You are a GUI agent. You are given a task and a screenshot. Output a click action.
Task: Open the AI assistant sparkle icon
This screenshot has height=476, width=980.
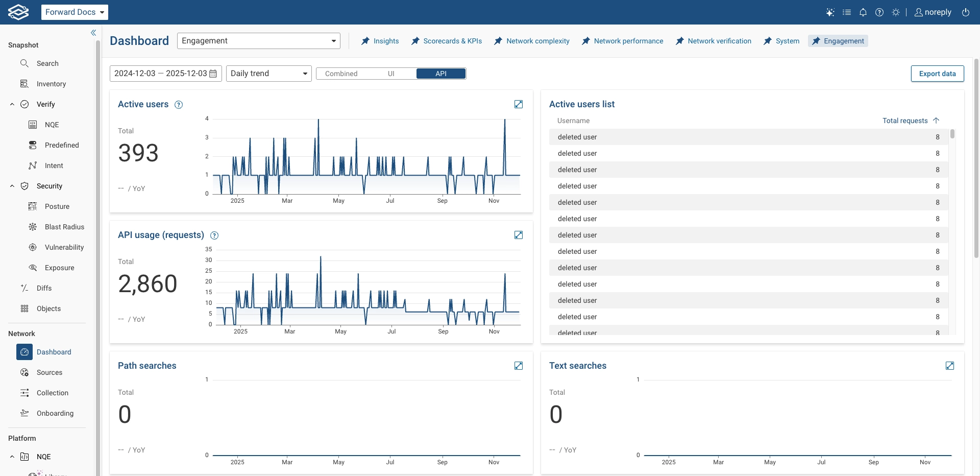click(830, 12)
